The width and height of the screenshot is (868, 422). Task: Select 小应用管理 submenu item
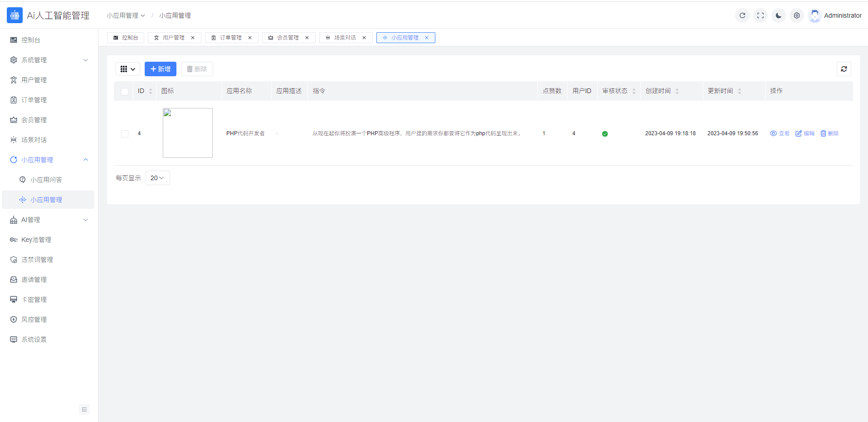point(49,200)
